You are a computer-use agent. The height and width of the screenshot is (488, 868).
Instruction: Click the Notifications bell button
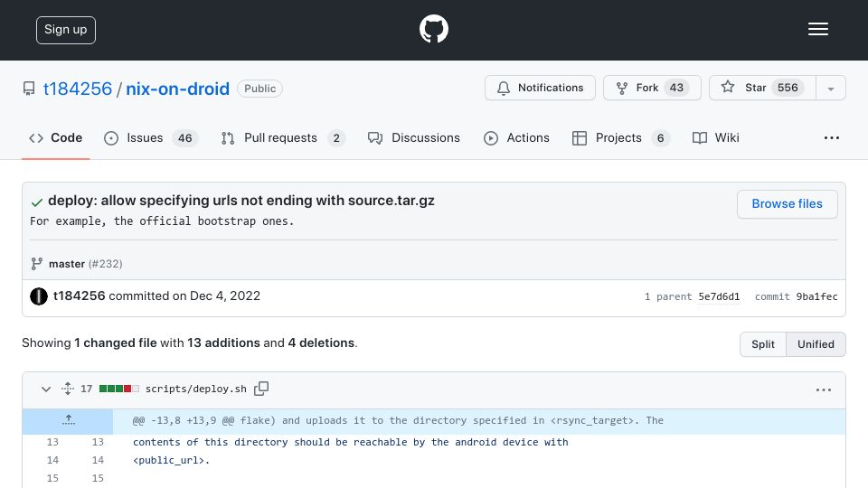click(x=540, y=88)
